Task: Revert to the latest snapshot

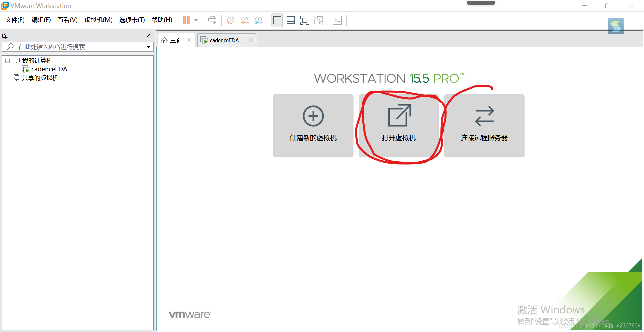Action: point(245,20)
